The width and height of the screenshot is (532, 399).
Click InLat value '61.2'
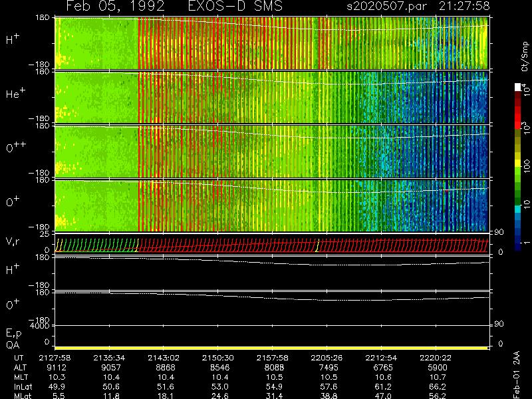[384, 386]
